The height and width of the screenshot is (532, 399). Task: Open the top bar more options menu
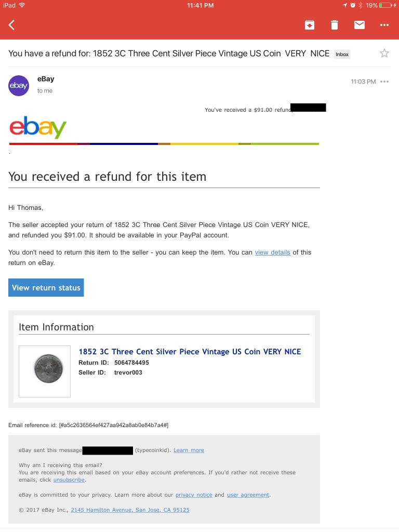tap(384, 25)
